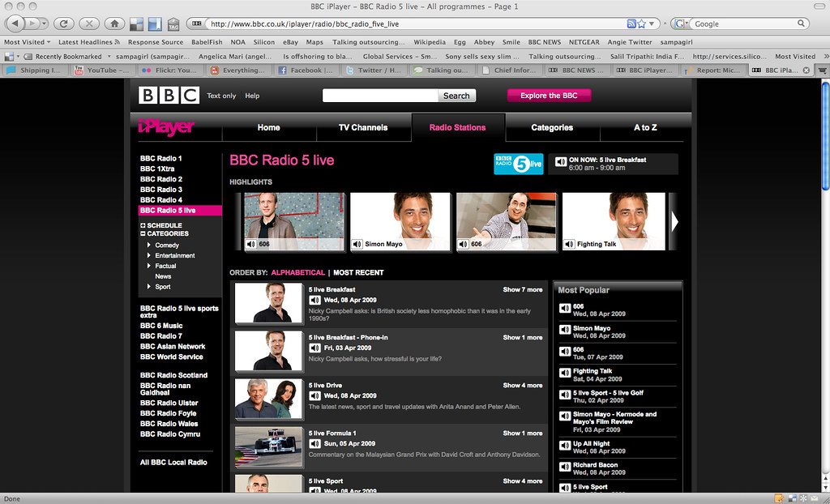Open the 5 live Drive thumbnail

click(x=269, y=399)
